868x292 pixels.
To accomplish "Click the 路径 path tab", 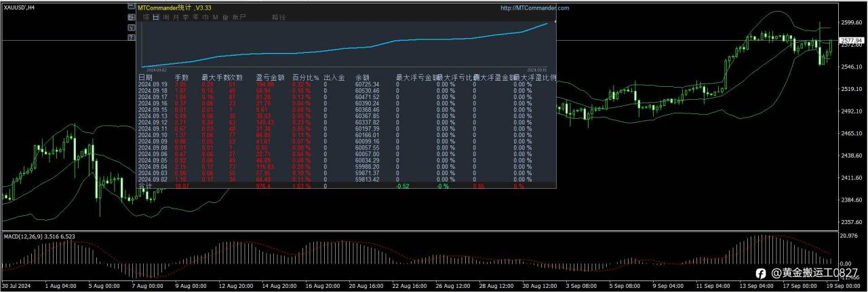I will (279, 17).
